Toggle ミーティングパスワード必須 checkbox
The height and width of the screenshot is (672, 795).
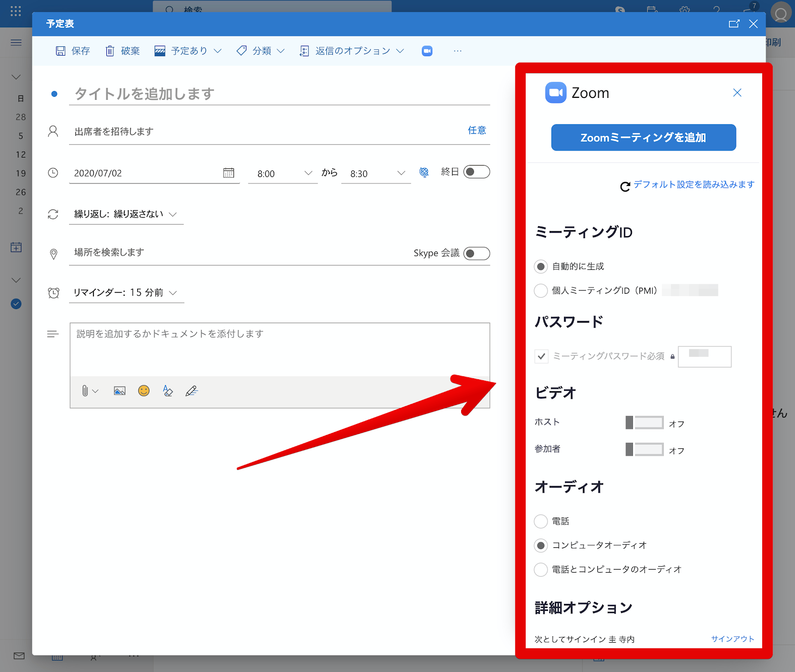click(x=542, y=356)
